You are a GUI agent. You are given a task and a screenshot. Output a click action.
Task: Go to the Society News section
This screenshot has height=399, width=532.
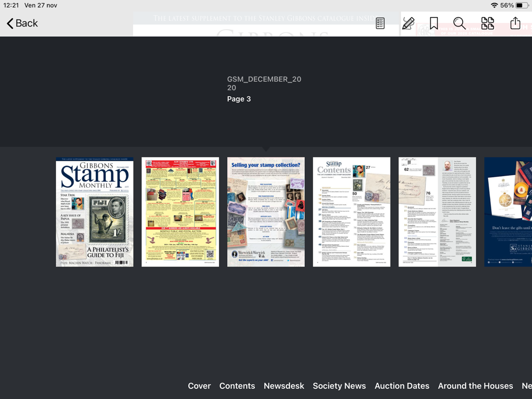[339, 386]
